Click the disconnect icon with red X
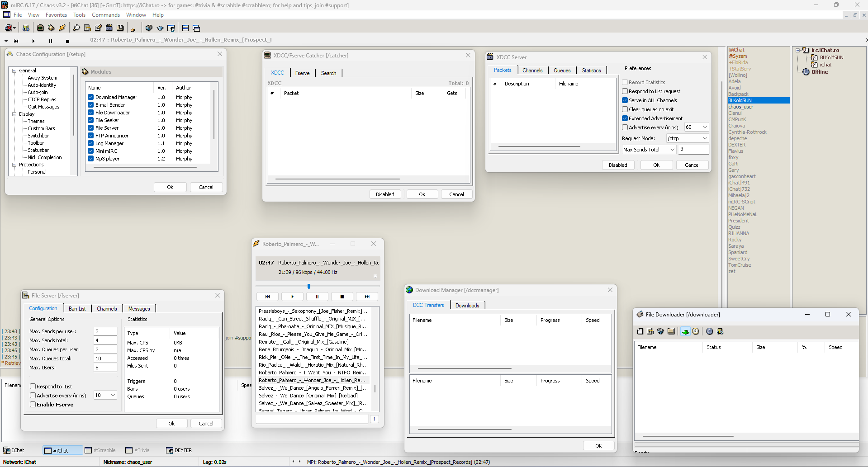 coord(9,28)
